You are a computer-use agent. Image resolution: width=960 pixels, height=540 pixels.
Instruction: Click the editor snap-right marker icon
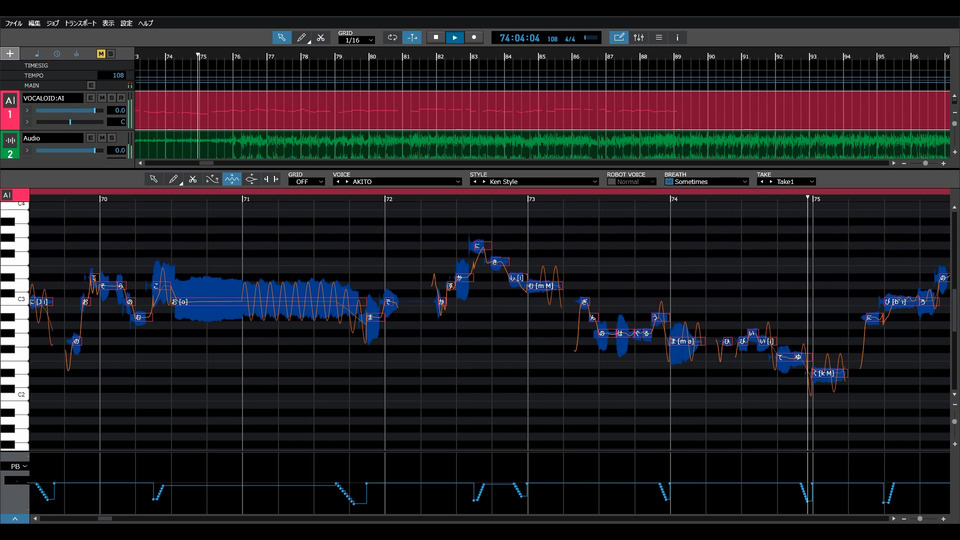click(276, 179)
